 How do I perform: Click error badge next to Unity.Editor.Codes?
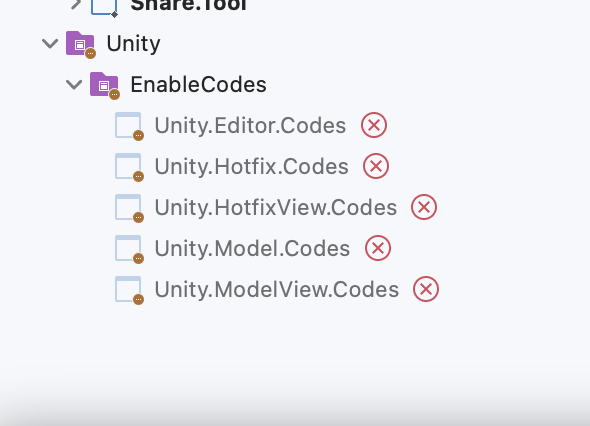click(x=374, y=125)
